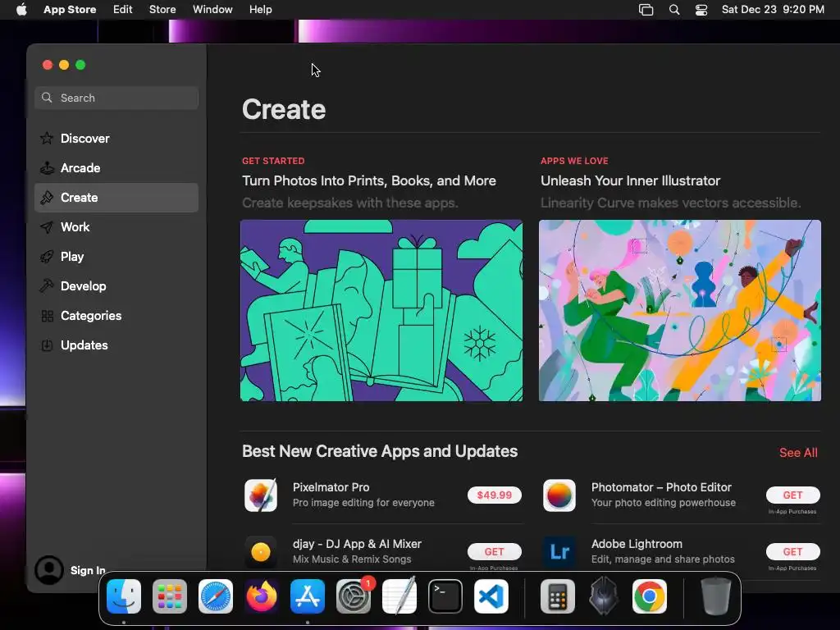Go to the Work section
840x630 pixels.
116,227
